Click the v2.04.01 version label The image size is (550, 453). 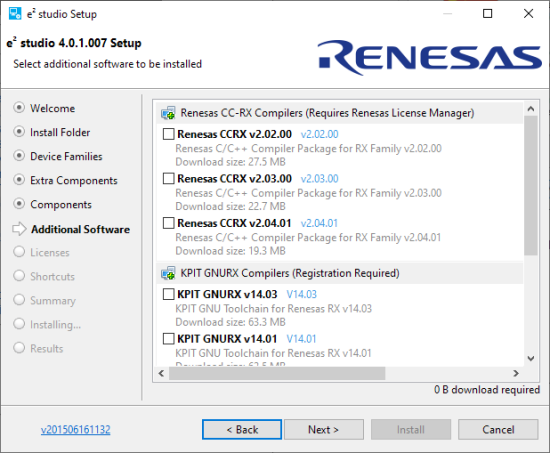coord(319,223)
